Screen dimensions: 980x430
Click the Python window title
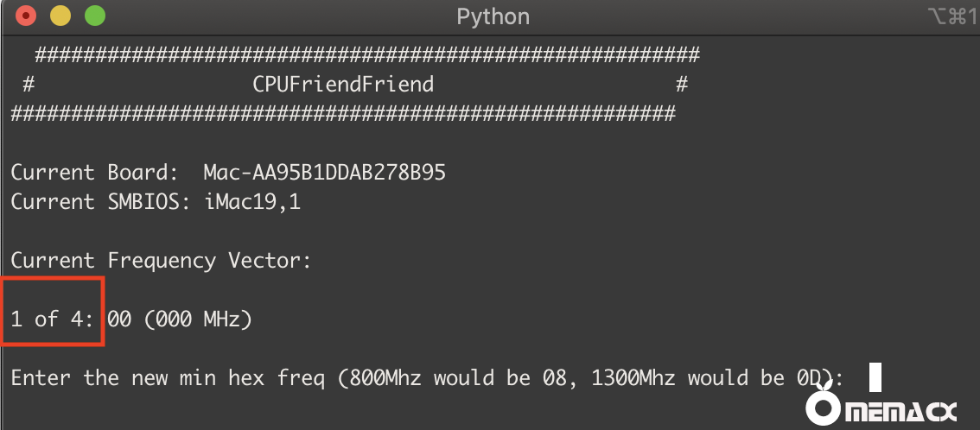493,16
